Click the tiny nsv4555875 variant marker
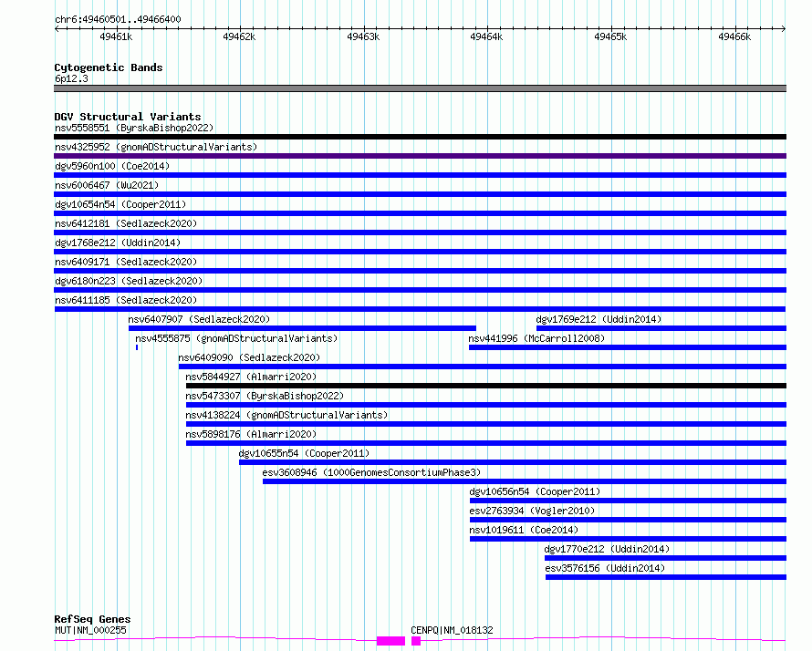The height and width of the screenshot is (651, 812). click(x=137, y=347)
